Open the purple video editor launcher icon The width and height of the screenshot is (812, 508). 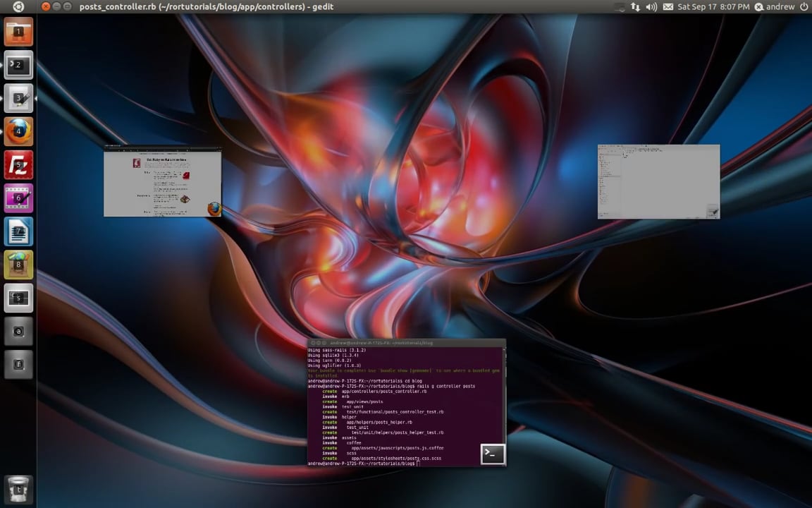tap(19, 198)
